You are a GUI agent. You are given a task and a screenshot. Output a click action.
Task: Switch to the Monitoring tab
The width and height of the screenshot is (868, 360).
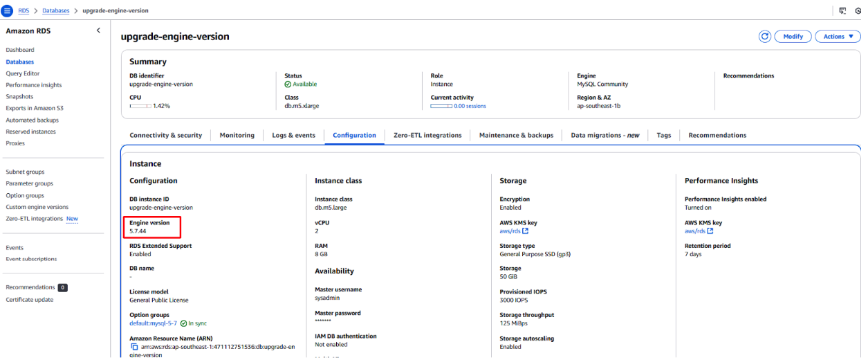coord(237,135)
